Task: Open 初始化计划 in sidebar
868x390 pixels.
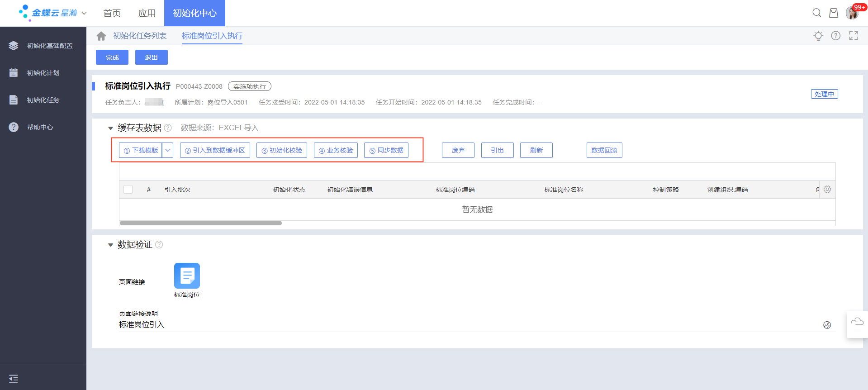Action: [x=43, y=73]
